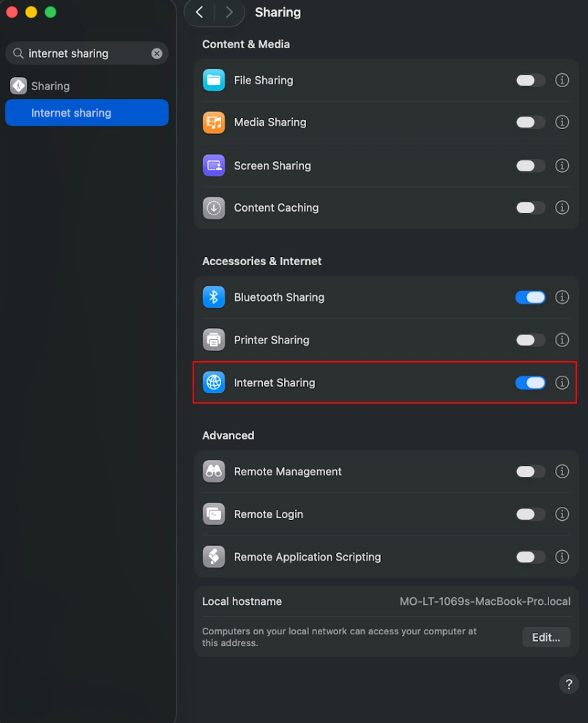The width and height of the screenshot is (588, 723).
Task: Click the Content Caching icon
Action: coord(212,207)
